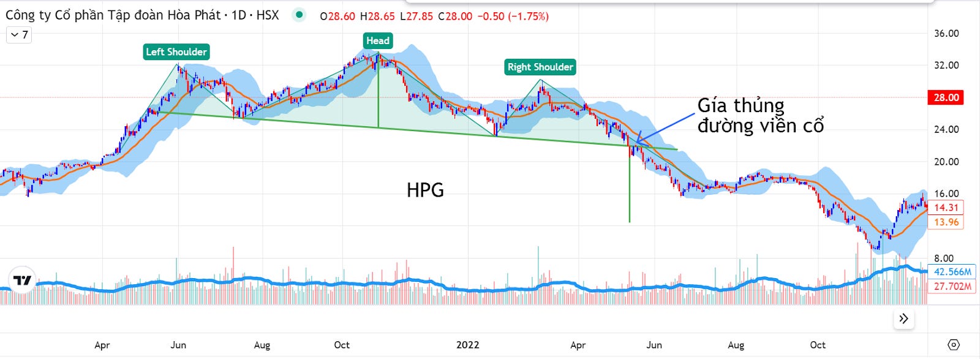Click the first Jun label on time axis

click(178, 345)
